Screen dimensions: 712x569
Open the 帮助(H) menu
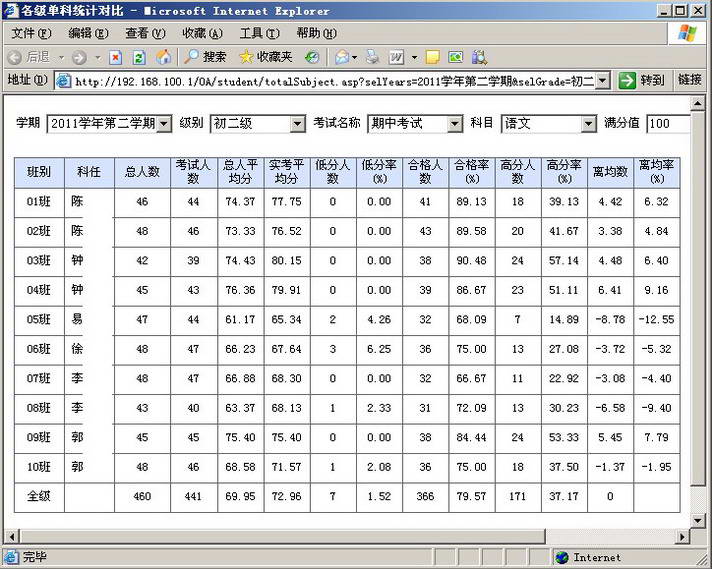[316, 33]
